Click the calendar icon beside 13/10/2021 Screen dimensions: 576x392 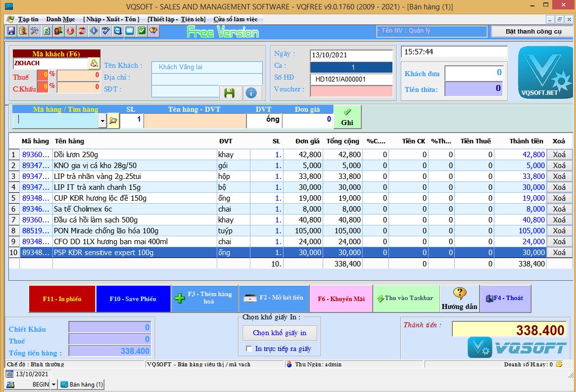tap(10, 374)
